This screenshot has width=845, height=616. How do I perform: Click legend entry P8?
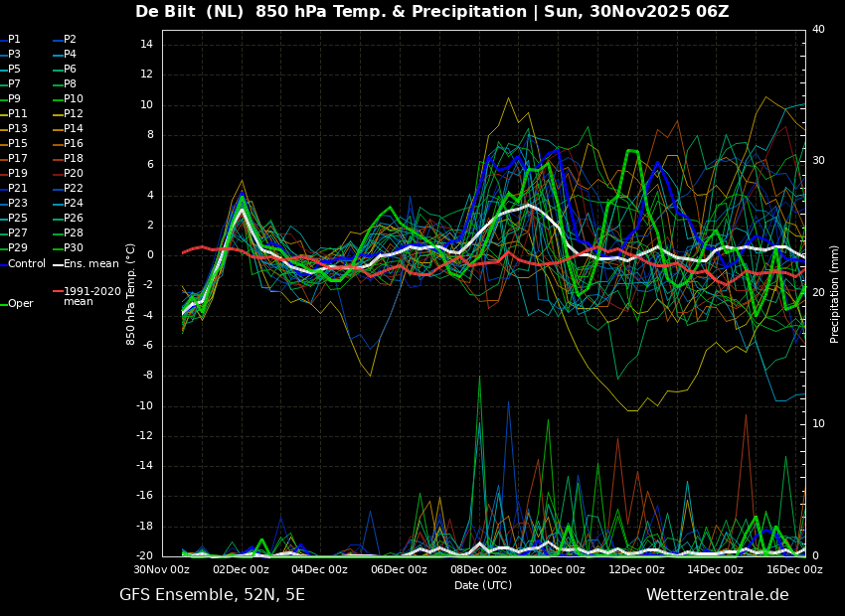(65, 84)
